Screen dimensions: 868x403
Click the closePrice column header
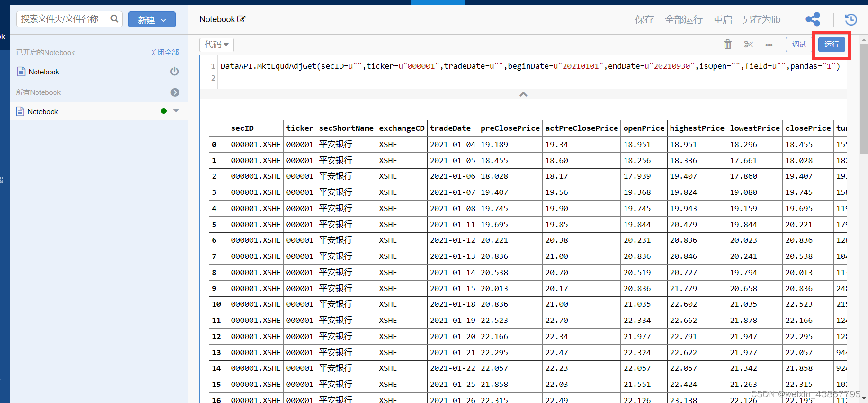808,128
